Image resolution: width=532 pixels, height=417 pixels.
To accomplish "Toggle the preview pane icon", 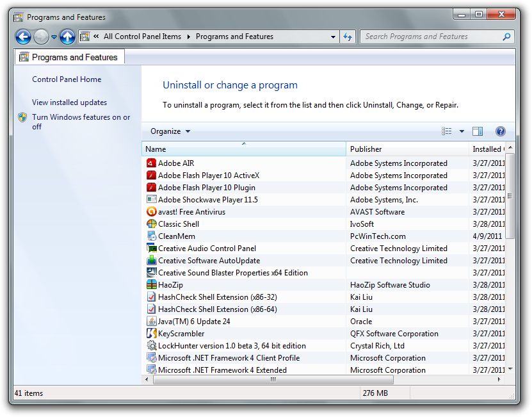I will click(x=478, y=131).
